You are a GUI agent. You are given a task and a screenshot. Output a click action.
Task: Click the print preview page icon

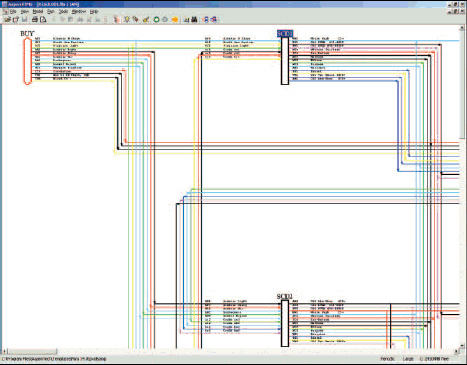tap(43, 20)
